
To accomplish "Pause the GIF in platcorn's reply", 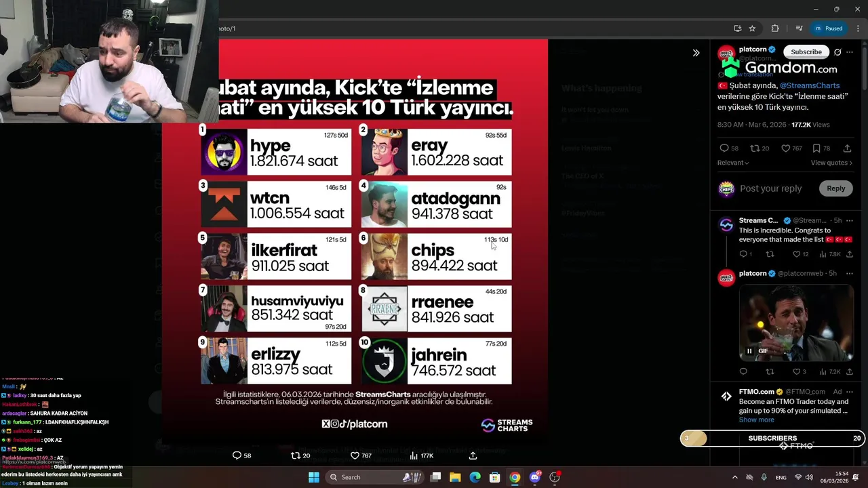I will pos(749,351).
